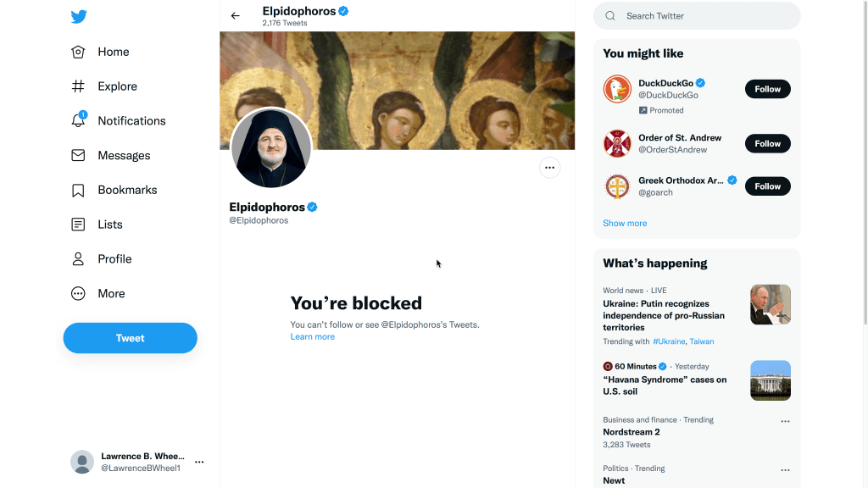
Task: Open the Explore hashtag icon
Action: coord(78,86)
